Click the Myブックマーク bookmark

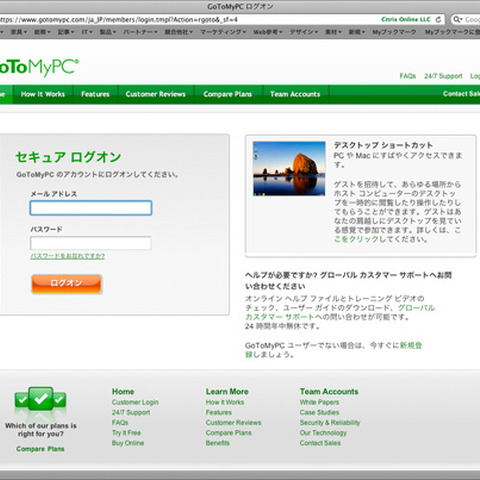click(394, 32)
